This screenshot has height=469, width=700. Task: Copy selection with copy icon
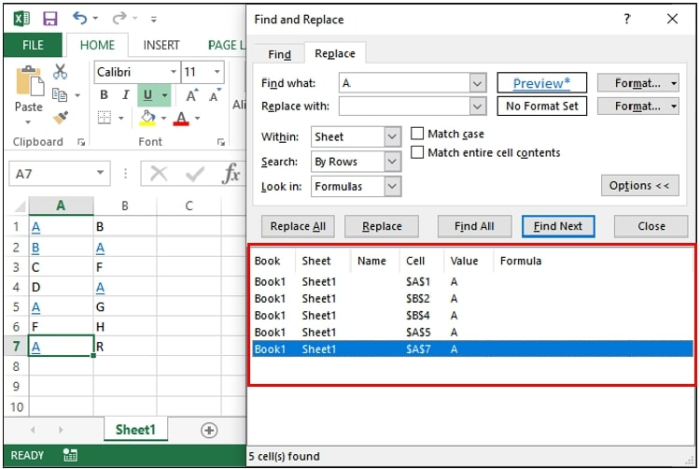click(59, 95)
